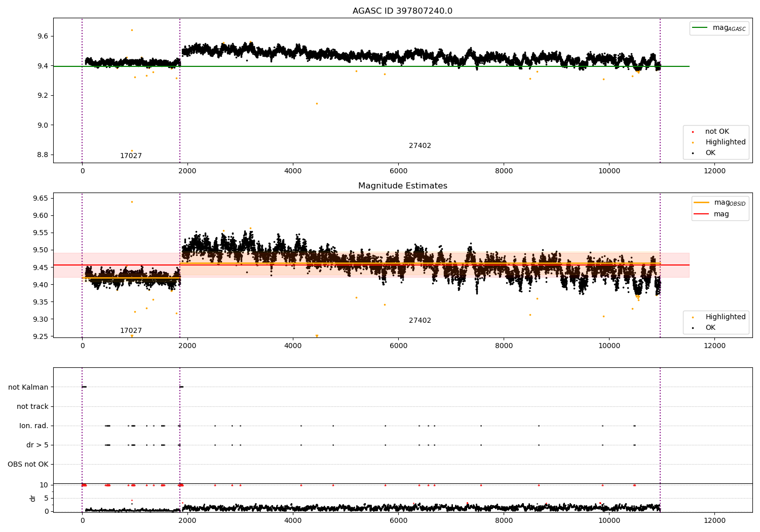Click the Magnitude Estimates plot title
760x532 pixels.
coord(402,186)
